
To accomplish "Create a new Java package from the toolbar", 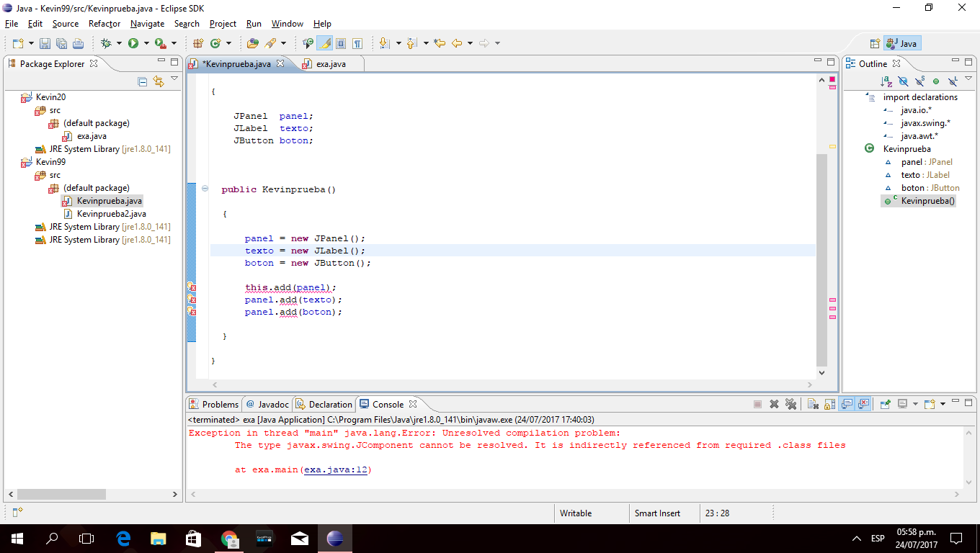I will coord(197,43).
